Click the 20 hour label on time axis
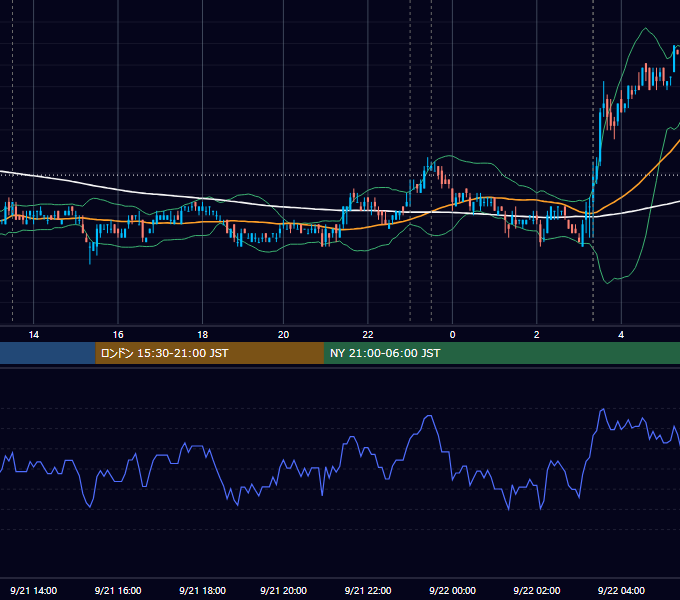 point(283,335)
